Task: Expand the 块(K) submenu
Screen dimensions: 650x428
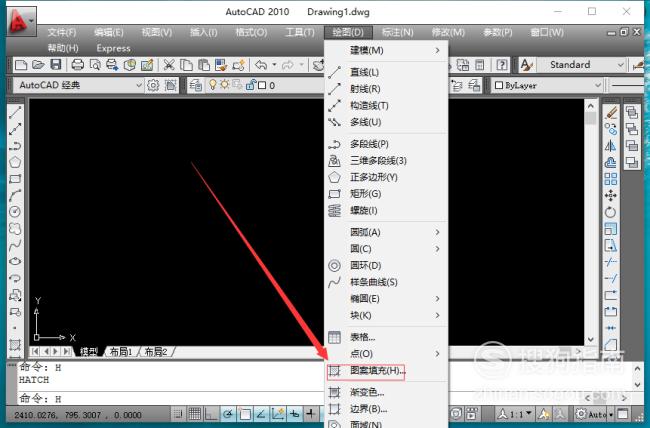Action: point(386,315)
